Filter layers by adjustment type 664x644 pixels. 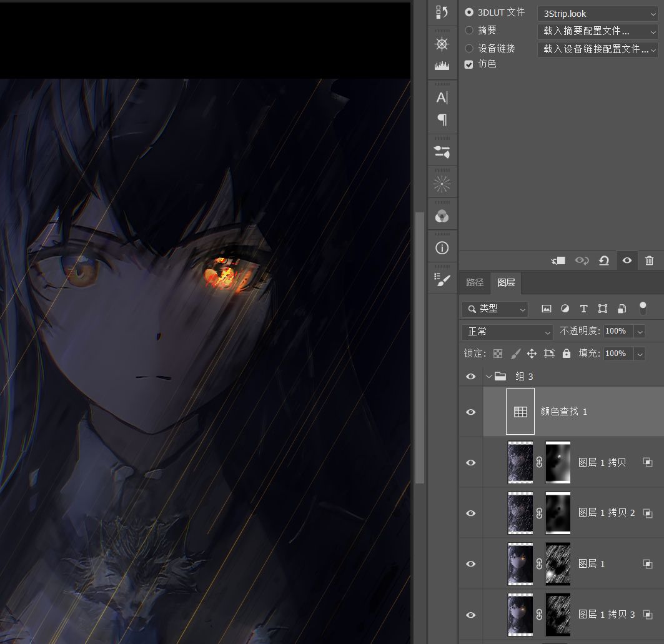click(565, 309)
